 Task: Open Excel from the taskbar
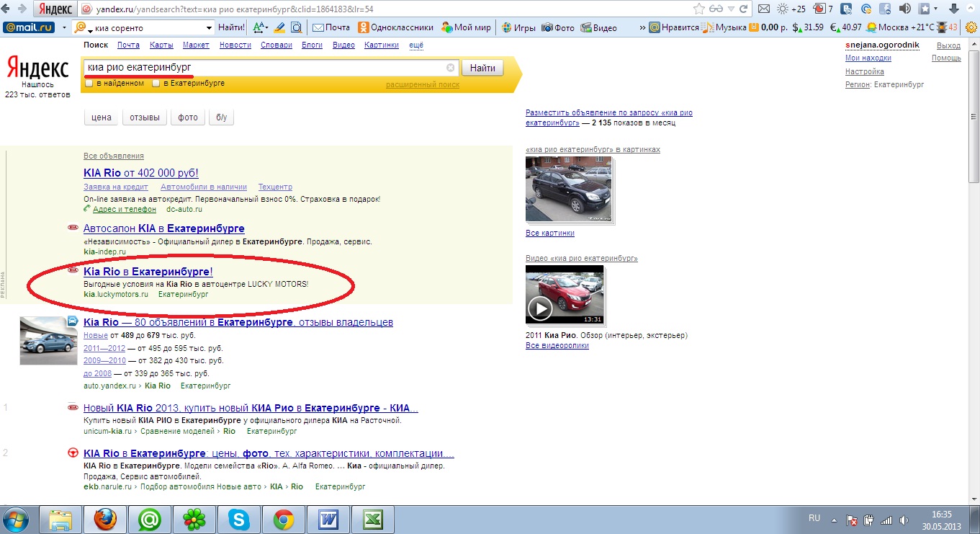coord(372,519)
